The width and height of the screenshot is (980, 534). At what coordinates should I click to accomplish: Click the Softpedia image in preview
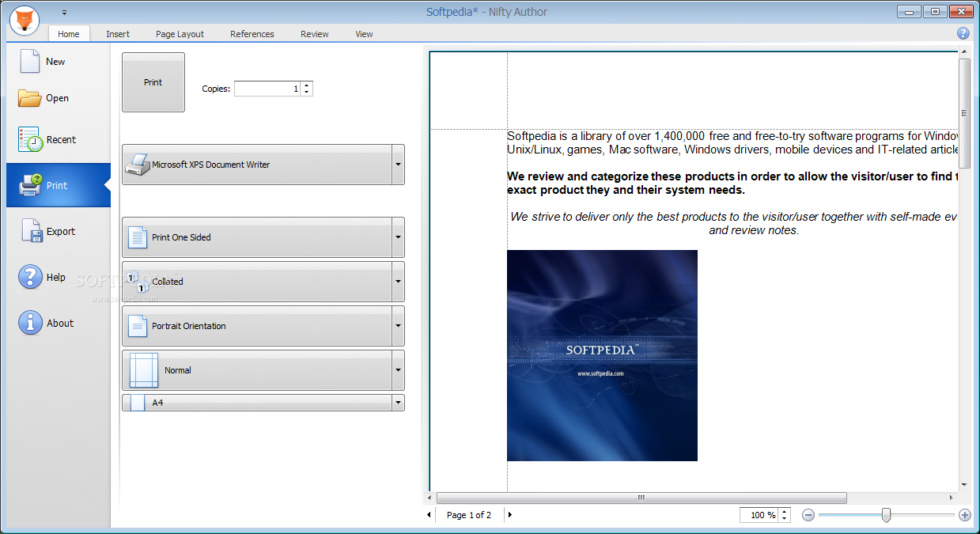click(x=602, y=356)
